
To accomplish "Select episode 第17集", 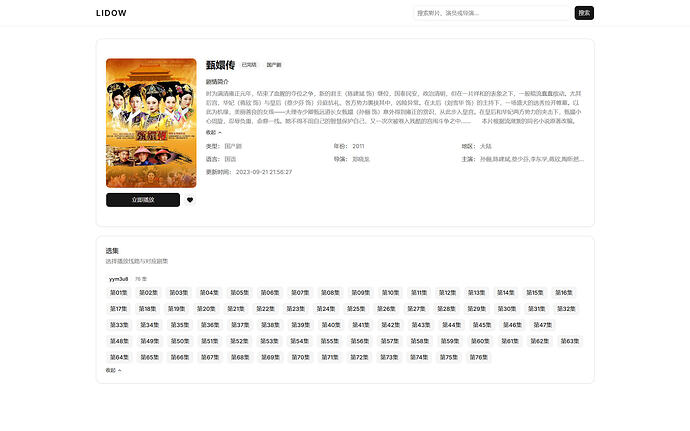I will click(x=118, y=309).
